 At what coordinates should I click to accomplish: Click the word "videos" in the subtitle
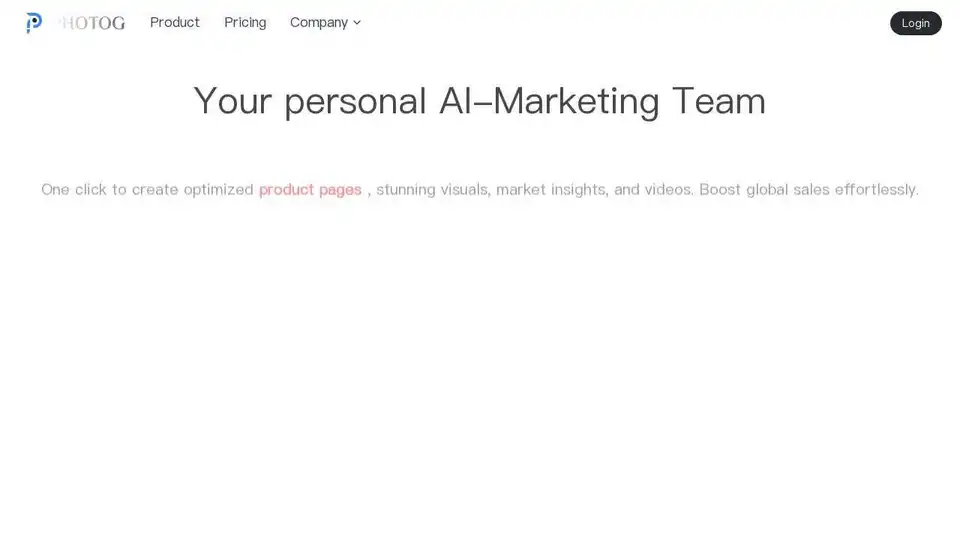click(x=668, y=190)
